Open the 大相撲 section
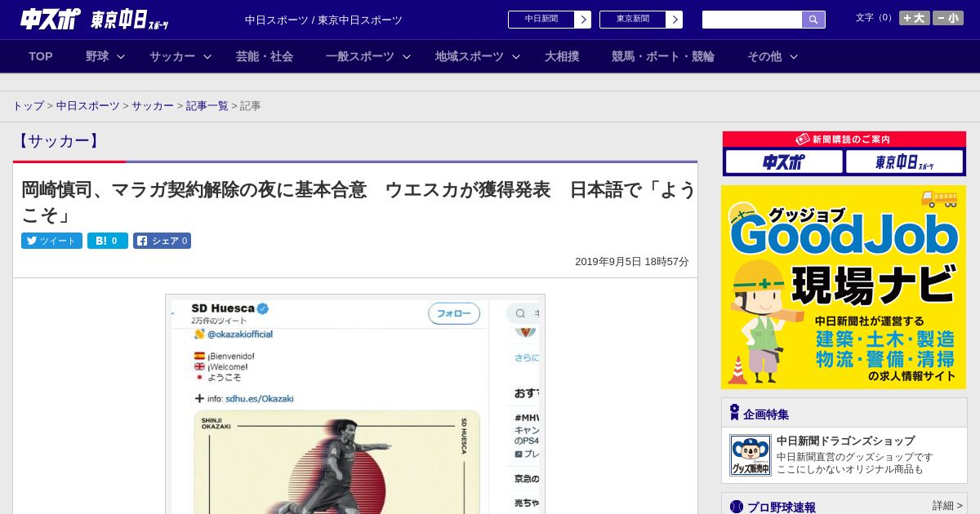This screenshot has height=514, width=980. [562, 56]
